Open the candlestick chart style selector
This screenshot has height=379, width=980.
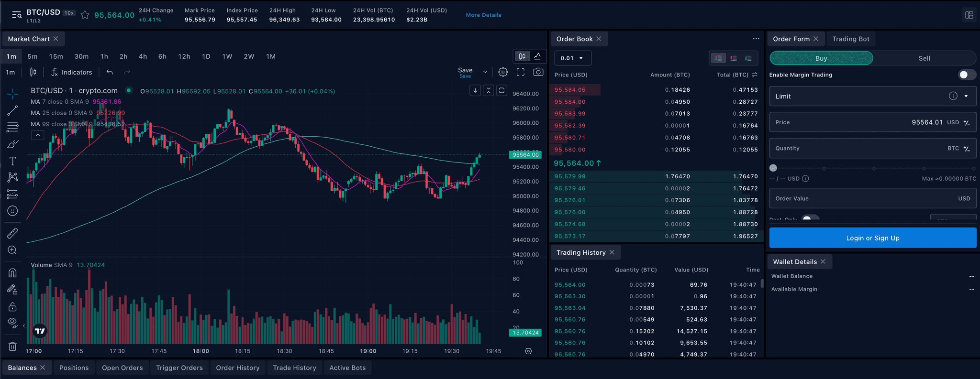click(33, 72)
